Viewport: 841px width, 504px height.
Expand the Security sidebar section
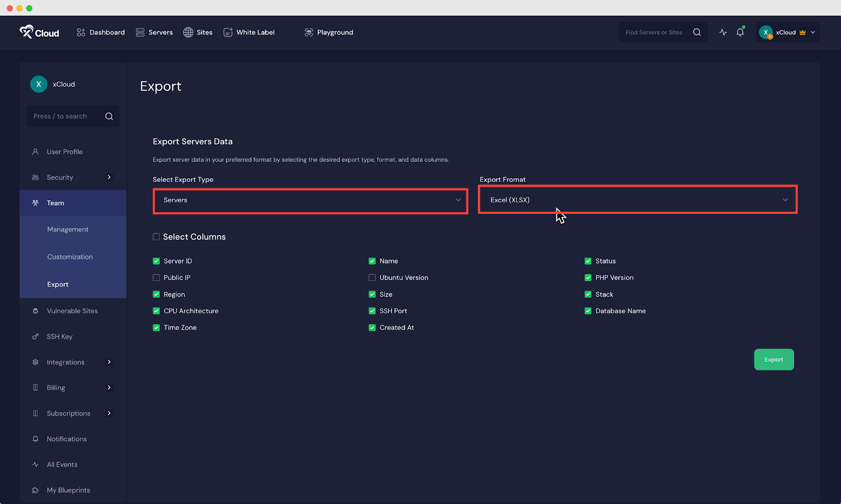tap(109, 177)
